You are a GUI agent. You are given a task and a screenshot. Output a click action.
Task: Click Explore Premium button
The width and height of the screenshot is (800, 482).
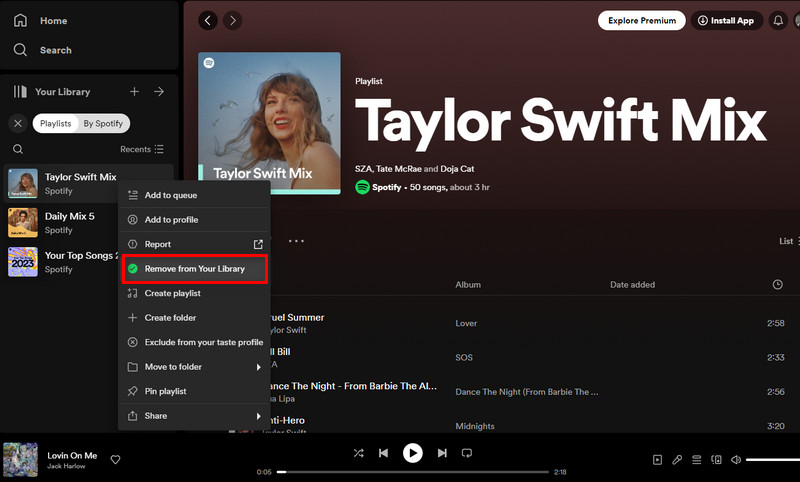[641, 20]
